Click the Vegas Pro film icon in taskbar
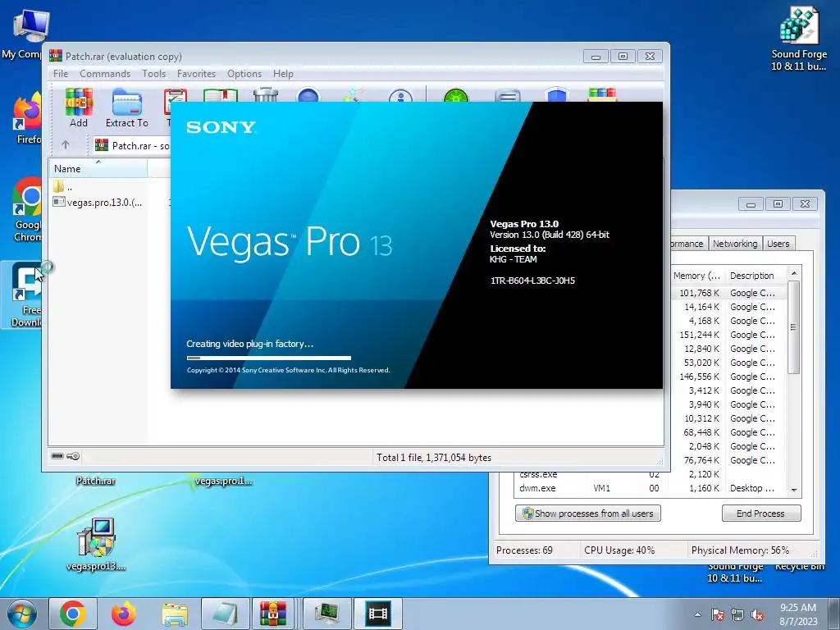The image size is (840, 630). click(x=377, y=614)
